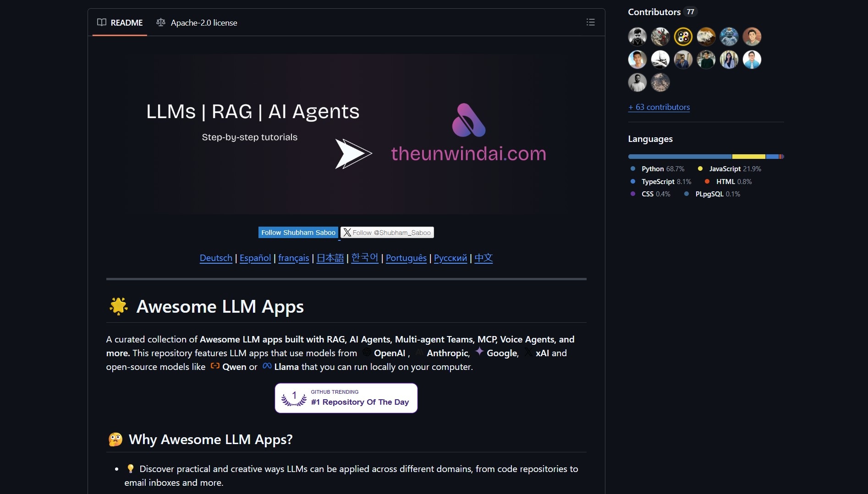
Task: Open the fifth avatar in the second contributor row
Action: coord(729,60)
